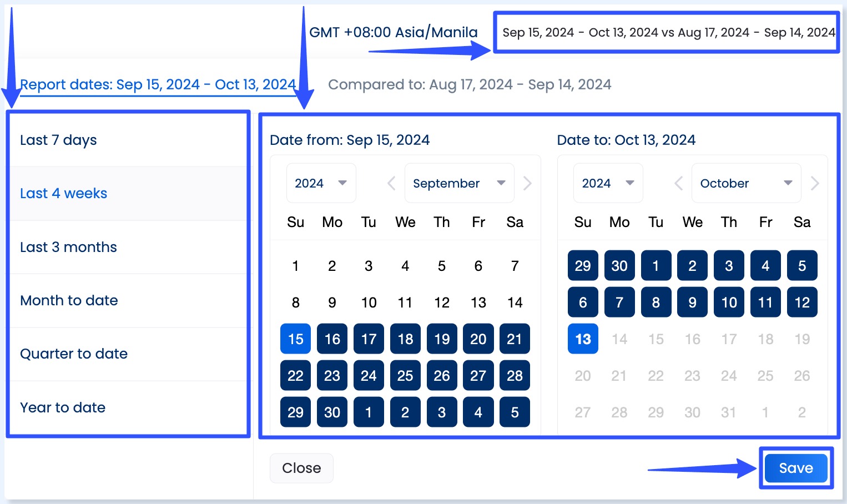Open the September month dropdown
The height and width of the screenshot is (504, 847).
pos(459,183)
